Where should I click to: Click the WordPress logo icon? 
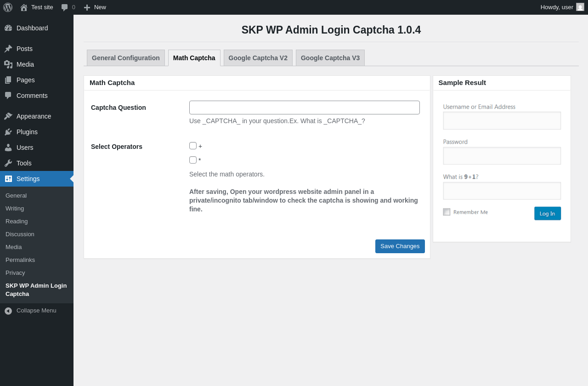pyautogui.click(x=8, y=7)
